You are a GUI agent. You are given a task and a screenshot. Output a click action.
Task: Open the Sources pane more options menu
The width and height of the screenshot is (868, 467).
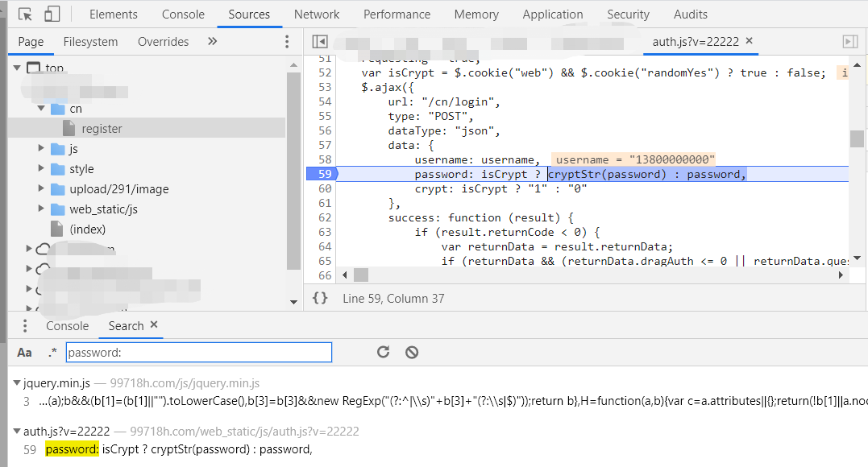point(287,42)
